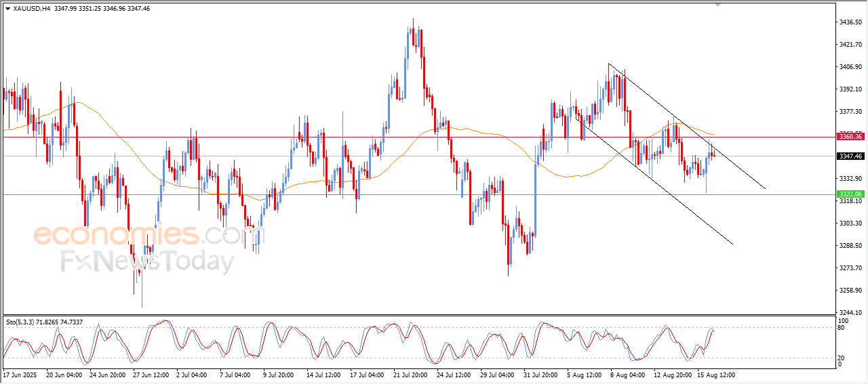Click the 3244.10 price axis value

pyautogui.click(x=850, y=313)
